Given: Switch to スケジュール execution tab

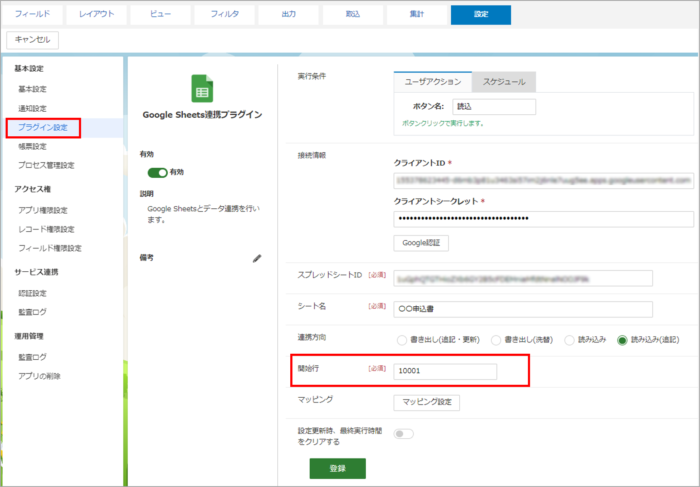Looking at the screenshot, I should pyautogui.click(x=504, y=82).
